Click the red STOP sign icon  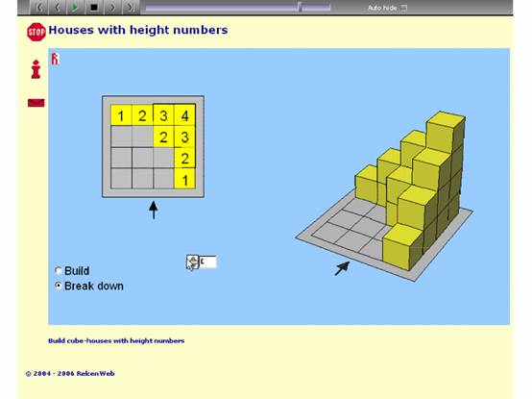point(36,33)
